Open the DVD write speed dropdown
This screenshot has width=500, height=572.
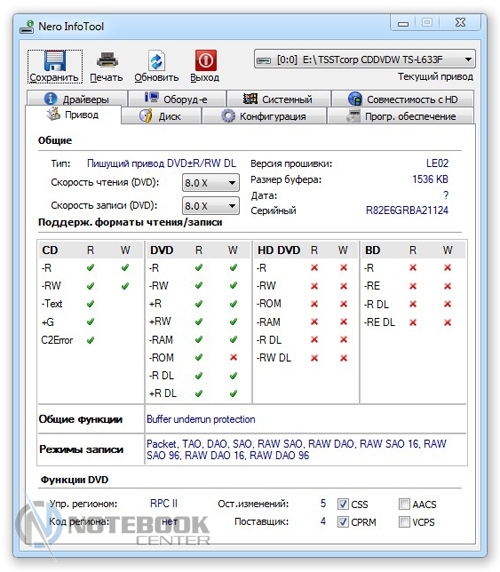click(x=211, y=206)
